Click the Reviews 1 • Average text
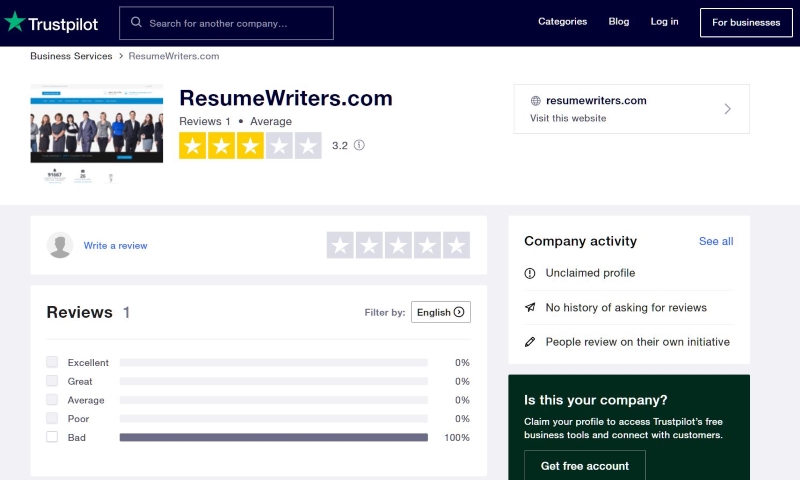800x480 pixels. 235,121
